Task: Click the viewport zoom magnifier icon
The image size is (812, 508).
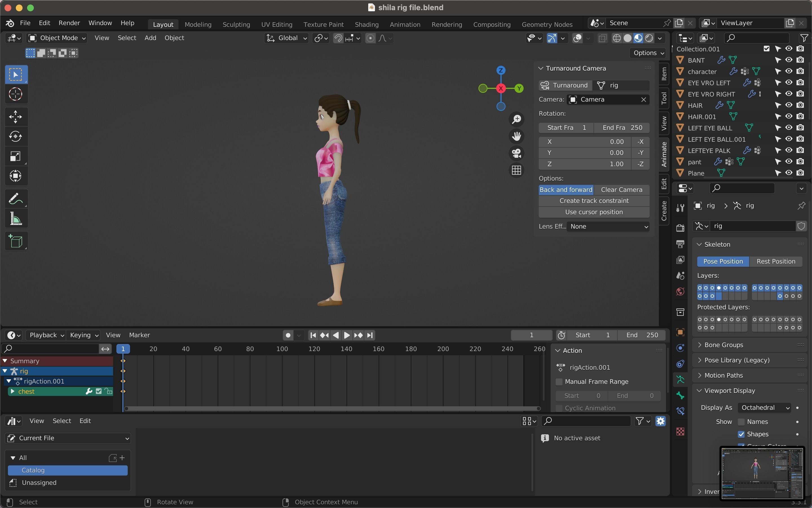Action: 517,119
